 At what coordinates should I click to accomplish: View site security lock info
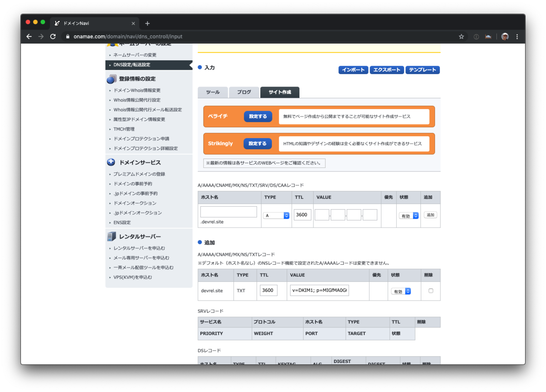(68, 36)
